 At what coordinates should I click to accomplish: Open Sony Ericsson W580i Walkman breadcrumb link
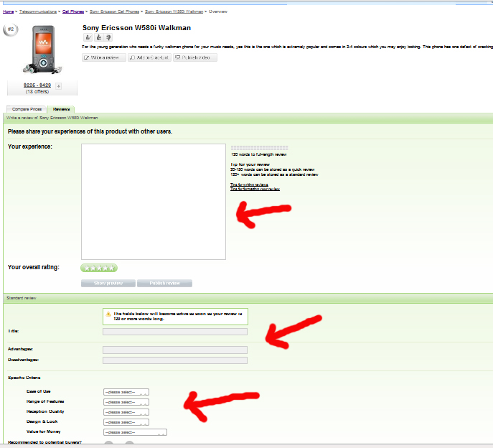174,11
